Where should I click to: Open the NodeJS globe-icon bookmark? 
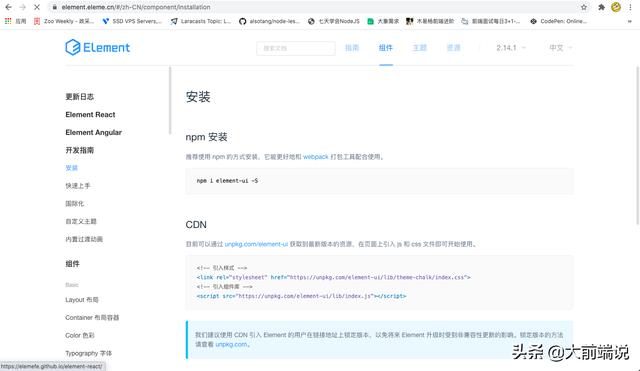point(334,21)
